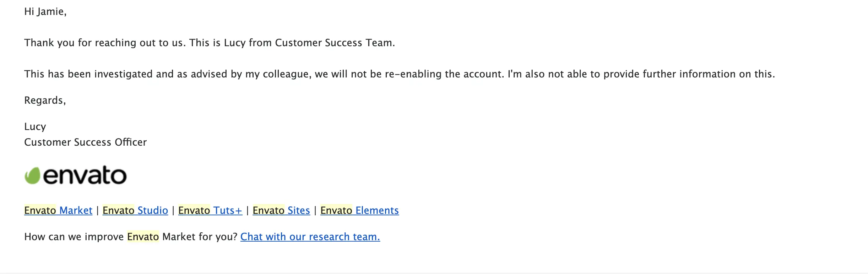Screen dimensions: 868x275
Task: Open the Envato Studio link
Action: coord(135,210)
